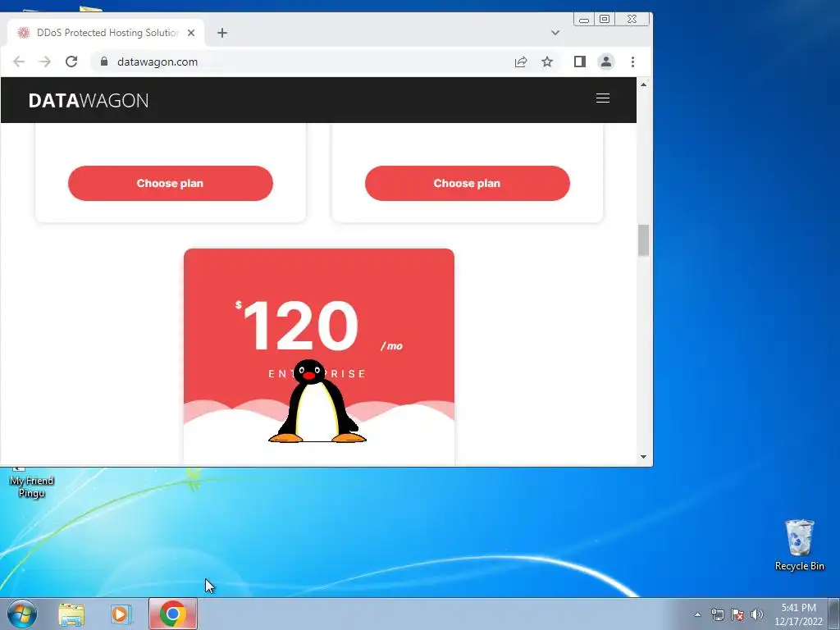Click the network tray icon
The width and height of the screenshot is (840, 630).
tap(717, 614)
